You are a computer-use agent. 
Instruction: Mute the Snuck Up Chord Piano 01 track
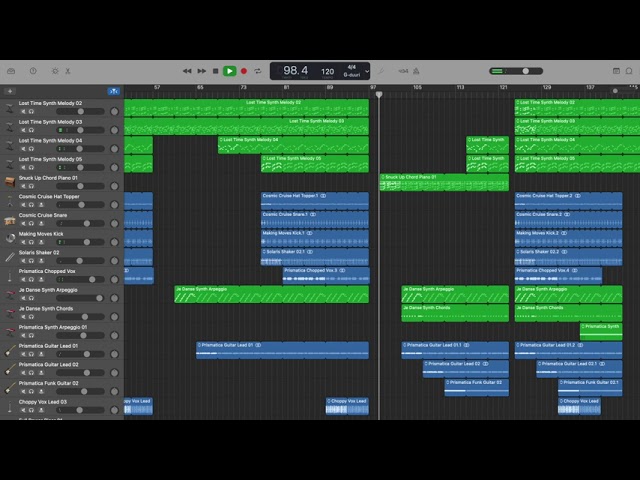tap(23, 186)
